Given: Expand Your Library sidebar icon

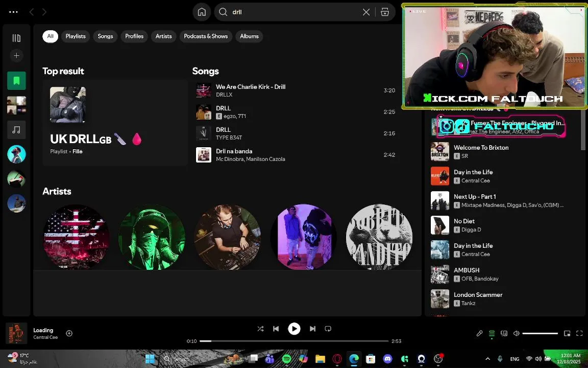Looking at the screenshot, I should click(x=16, y=38).
